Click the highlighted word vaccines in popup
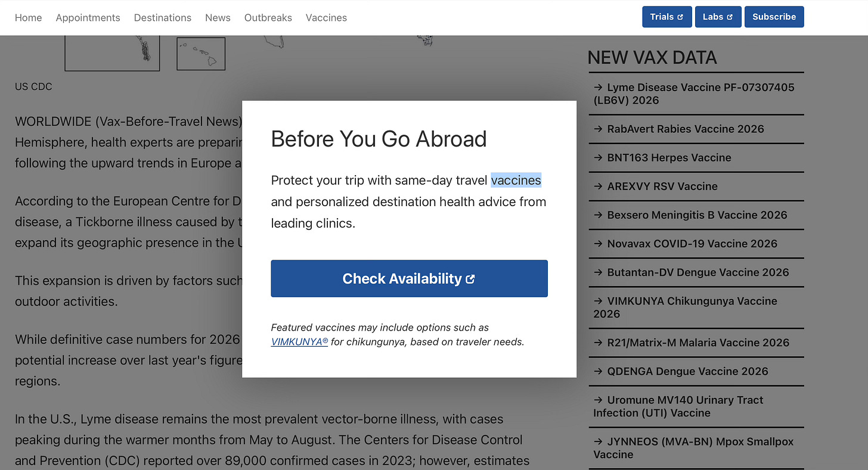 (516, 180)
